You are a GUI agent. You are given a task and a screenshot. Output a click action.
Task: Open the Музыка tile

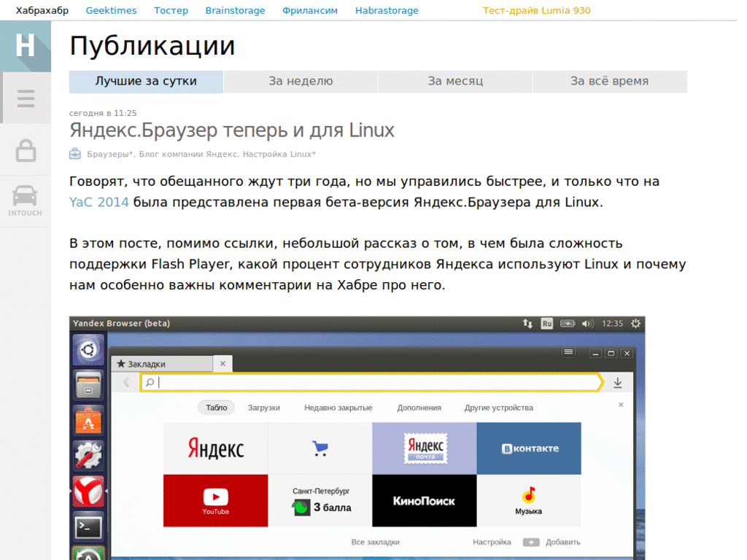pyautogui.click(x=529, y=500)
